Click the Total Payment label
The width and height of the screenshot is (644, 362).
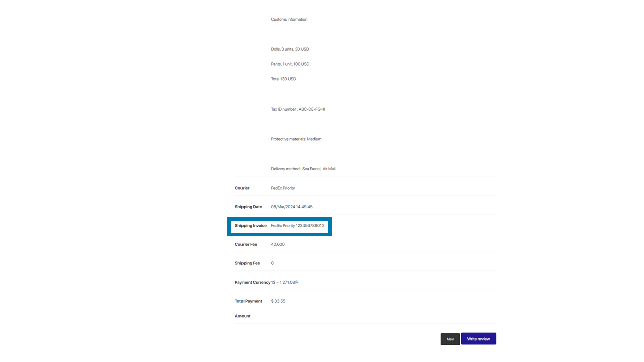248,301
